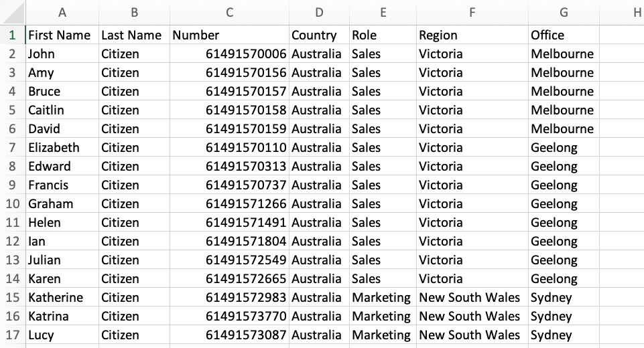Click the First Name header cell
644x348 pixels.
click(x=62, y=35)
